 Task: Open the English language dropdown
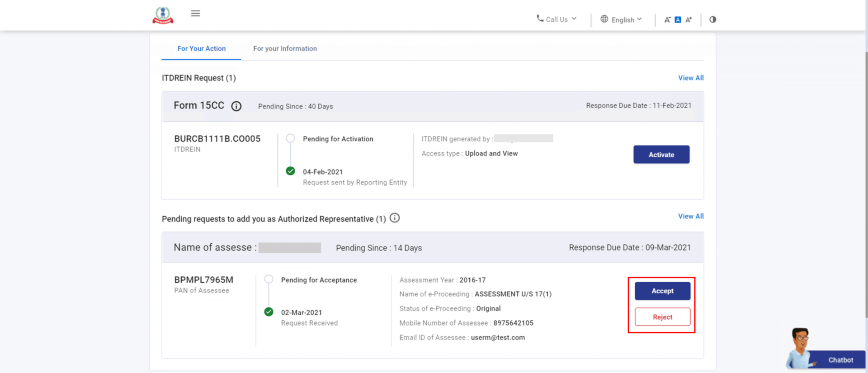click(x=626, y=19)
